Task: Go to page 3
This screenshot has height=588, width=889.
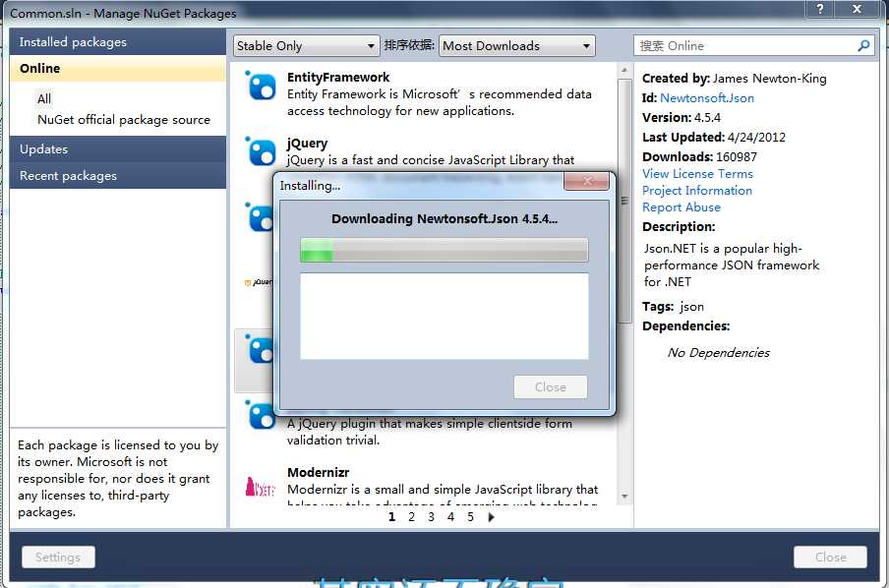Action: pos(431,517)
